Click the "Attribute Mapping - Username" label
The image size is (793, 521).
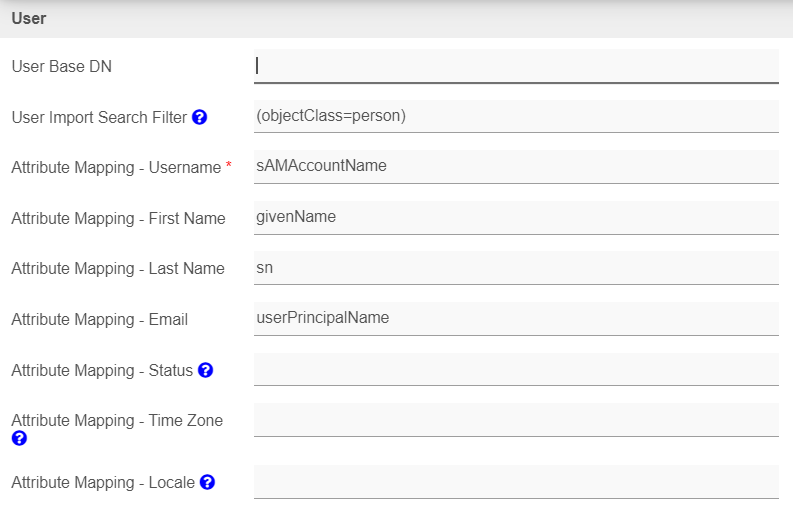116,168
